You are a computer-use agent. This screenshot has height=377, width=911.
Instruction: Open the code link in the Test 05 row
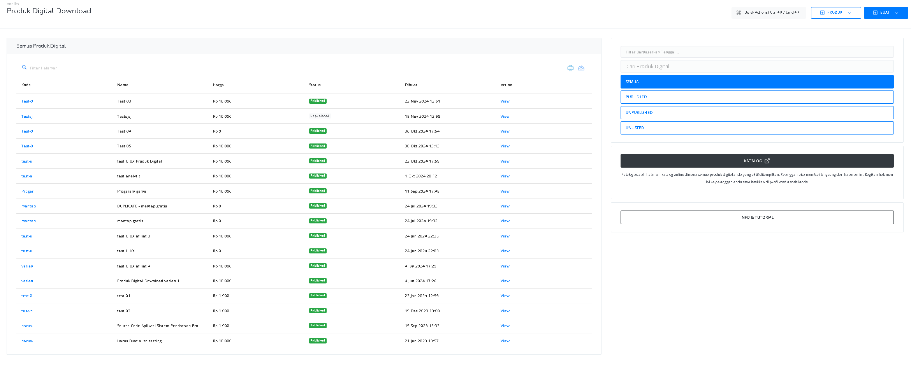pos(27,146)
